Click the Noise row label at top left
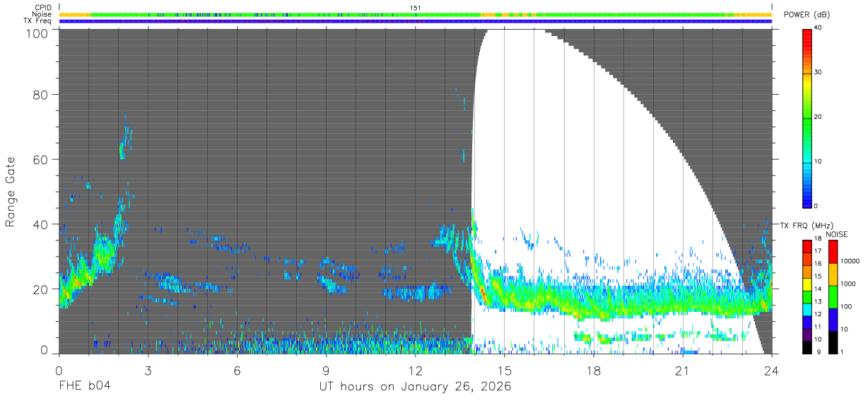Viewport: 868px width, 401px height. pos(42,14)
